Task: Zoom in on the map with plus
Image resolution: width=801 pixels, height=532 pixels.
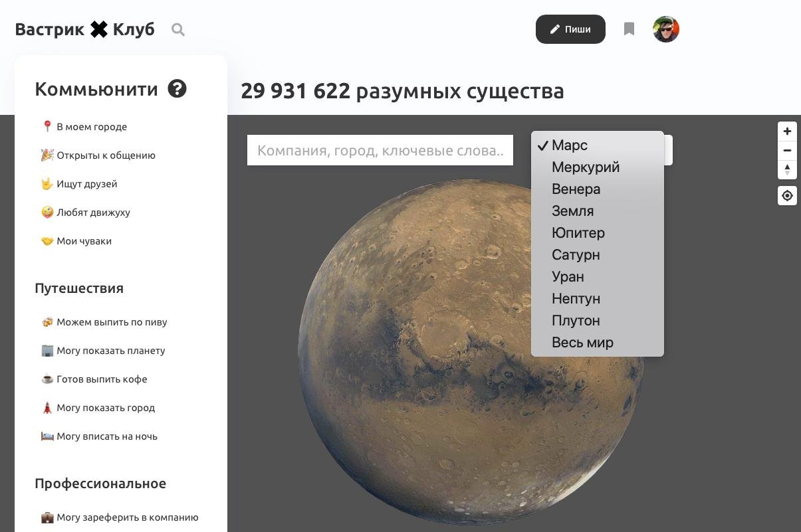Action: [x=787, y=132]
